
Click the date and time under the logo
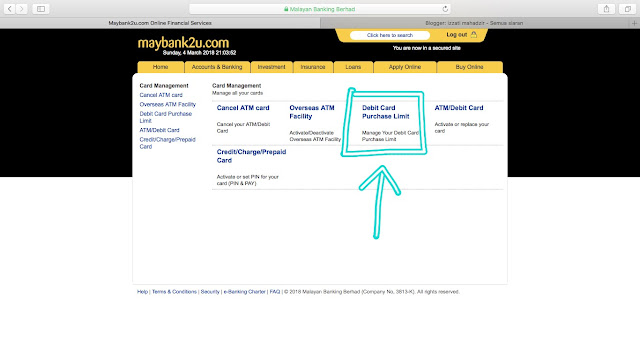199,53
